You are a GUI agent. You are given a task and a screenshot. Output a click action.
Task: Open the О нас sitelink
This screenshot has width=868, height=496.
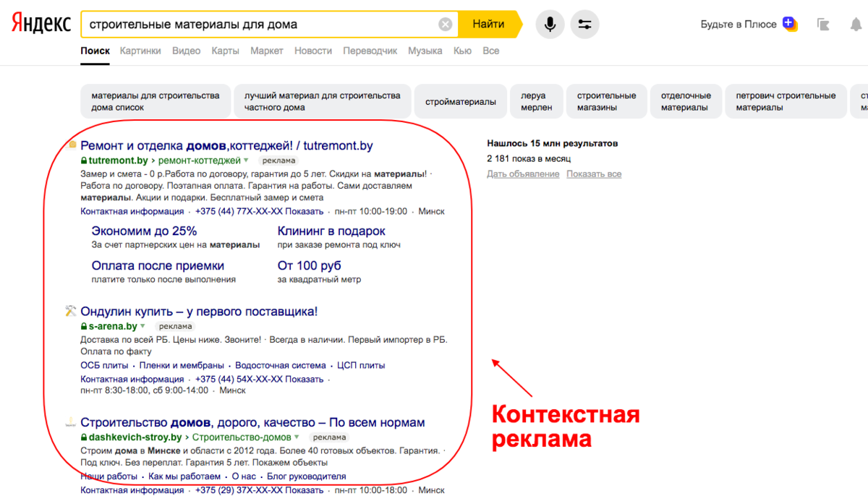244,476
